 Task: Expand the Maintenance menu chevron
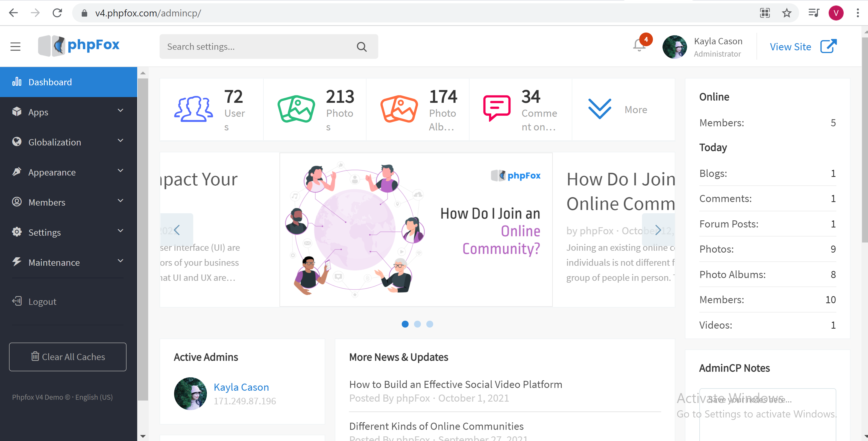coord(120,261)
